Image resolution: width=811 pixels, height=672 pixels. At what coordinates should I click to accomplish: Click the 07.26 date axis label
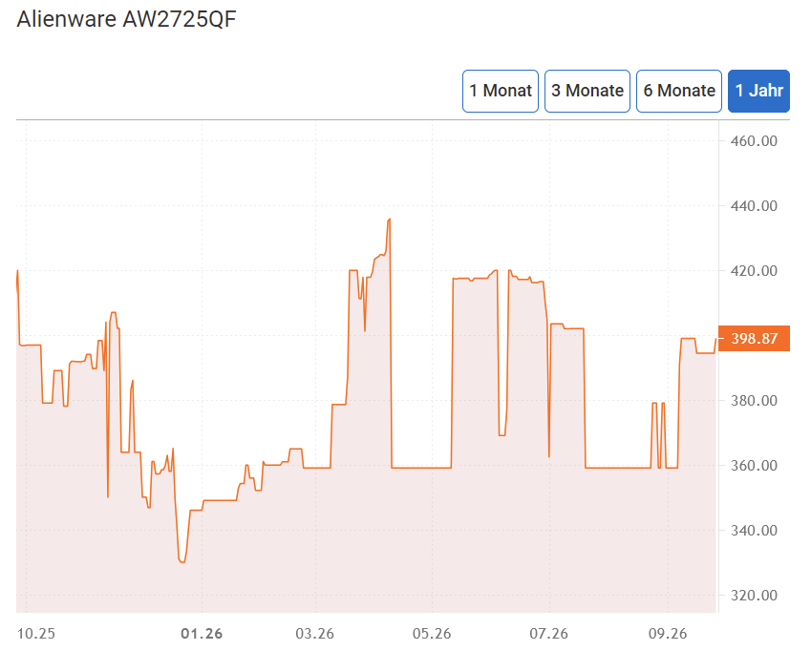click(548, 634)
